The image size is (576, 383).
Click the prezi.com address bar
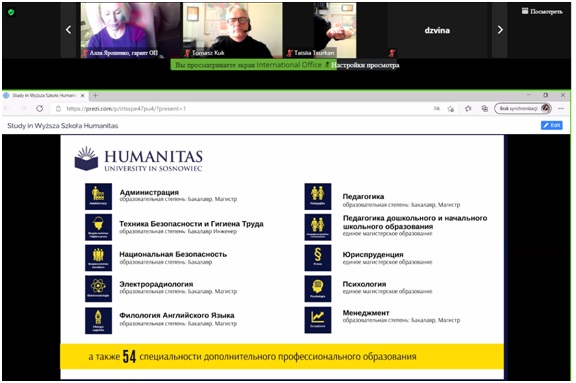click(126, 109)
